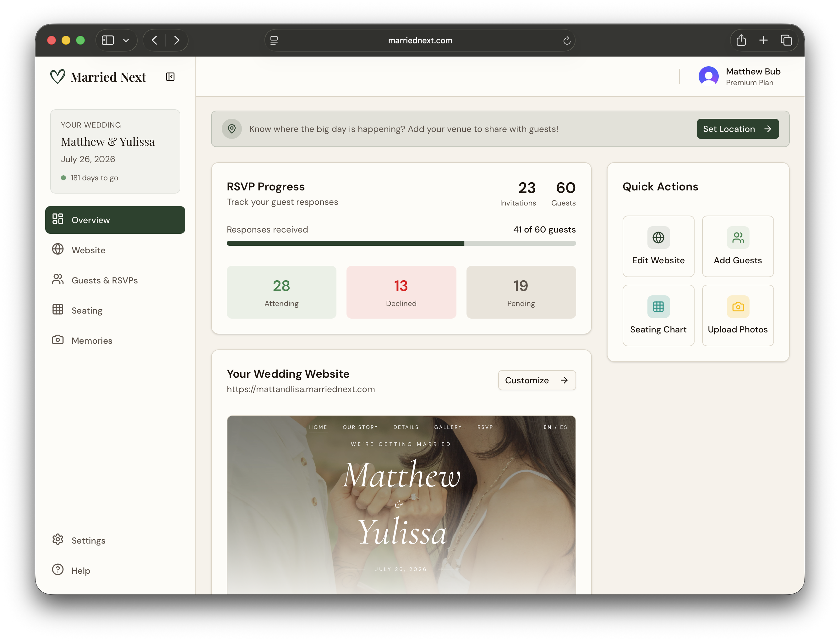Open Settings using the gear icon

[x=57, y=539]
